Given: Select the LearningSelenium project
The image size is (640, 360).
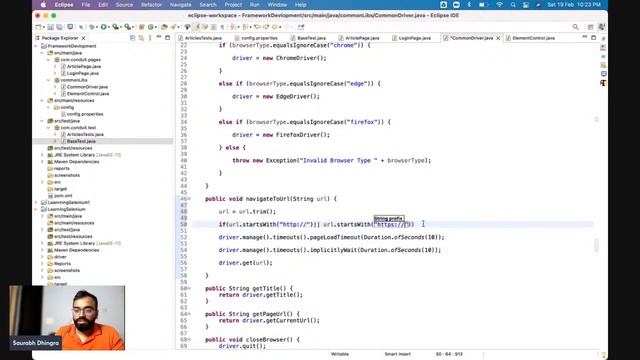Looking at the screenshot, I should 65,209.
